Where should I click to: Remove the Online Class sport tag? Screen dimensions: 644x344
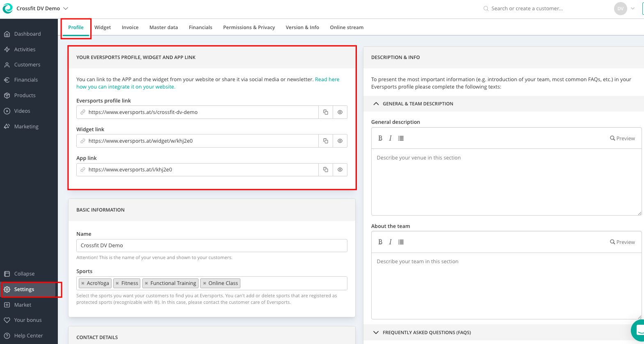click(204, 283)
